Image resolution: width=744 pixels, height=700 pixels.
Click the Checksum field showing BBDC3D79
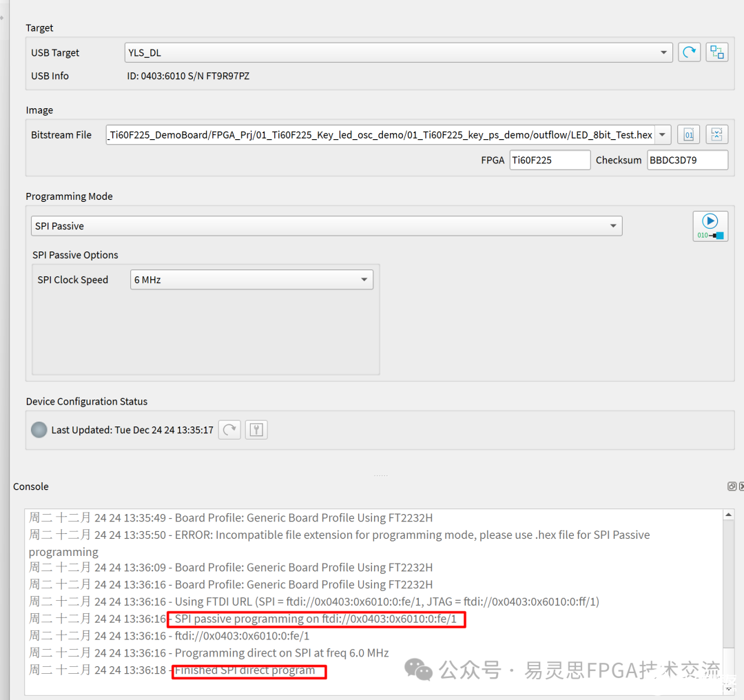687,160
